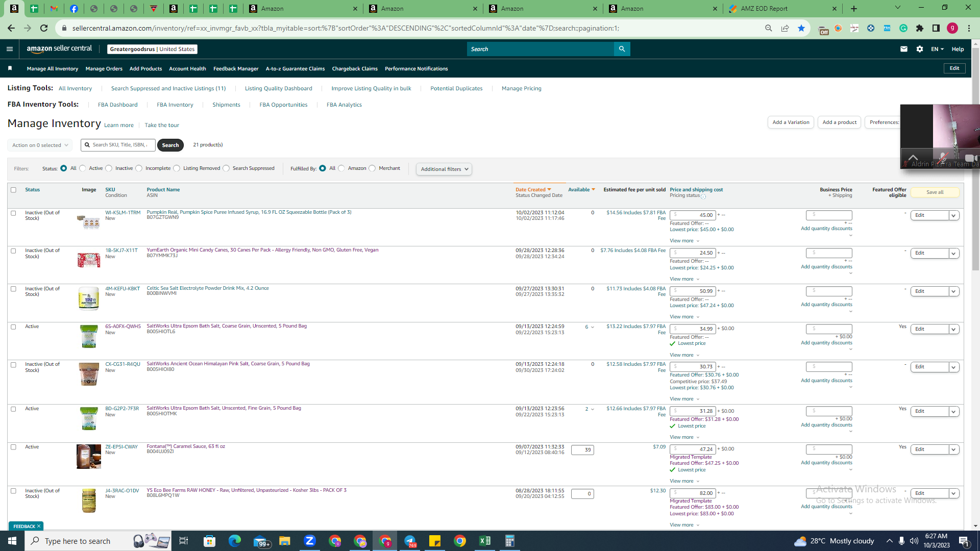Select Fulfilled By Merchant filter
The height and width of the screenshot is (551, 980).
pos(372,168)
